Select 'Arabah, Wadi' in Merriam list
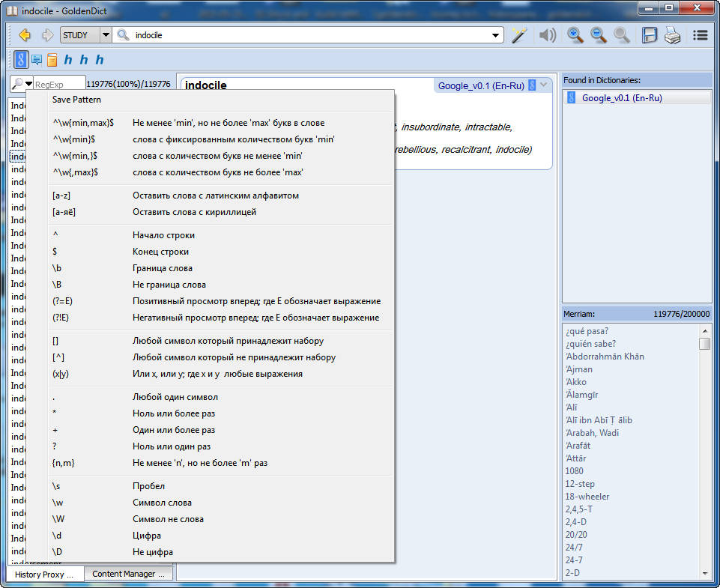 point(592,433)
